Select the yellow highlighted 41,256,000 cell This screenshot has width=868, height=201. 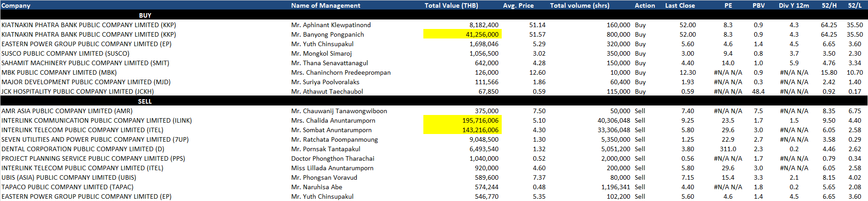[462, 34]
